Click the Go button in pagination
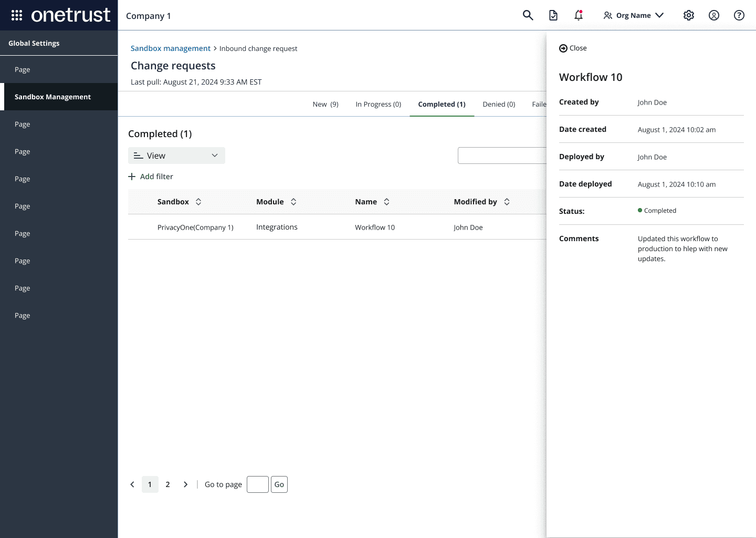The image size is (756, 538). (279, 484)
